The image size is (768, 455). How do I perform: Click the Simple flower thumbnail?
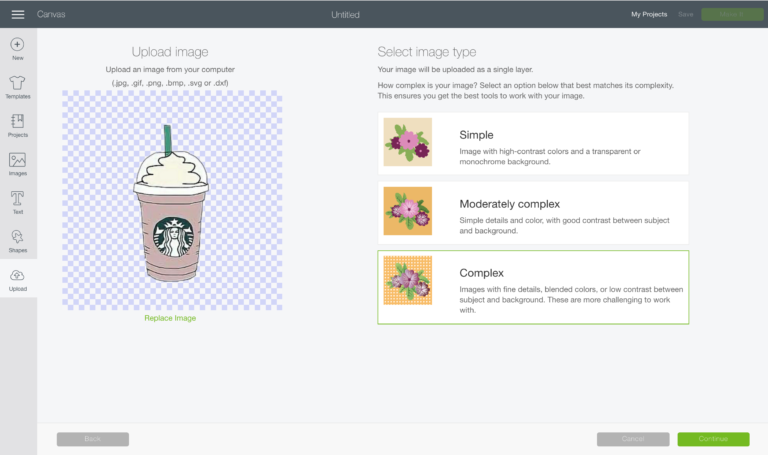[x=408, y=142]
